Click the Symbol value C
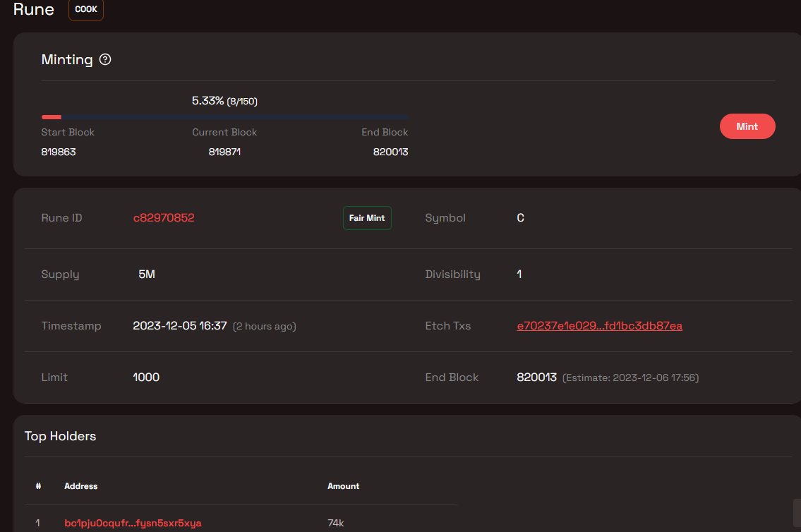Viewport: 801px width, 532px height. 520,217
